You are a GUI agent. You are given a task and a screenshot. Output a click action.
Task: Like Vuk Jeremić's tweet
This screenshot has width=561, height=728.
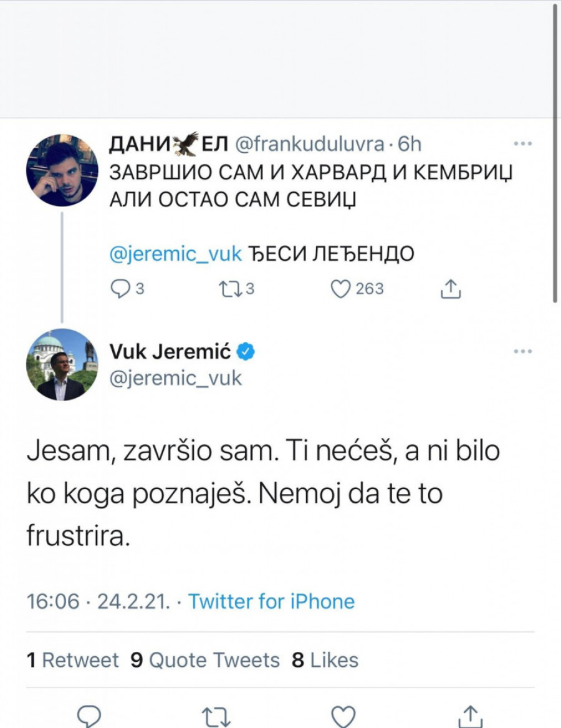343,716
